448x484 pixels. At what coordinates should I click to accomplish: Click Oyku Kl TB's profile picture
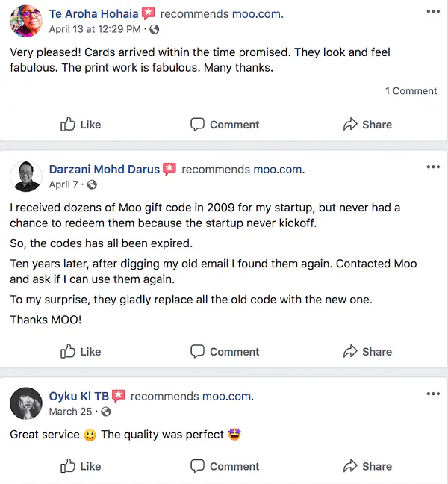tap(26, 403)
